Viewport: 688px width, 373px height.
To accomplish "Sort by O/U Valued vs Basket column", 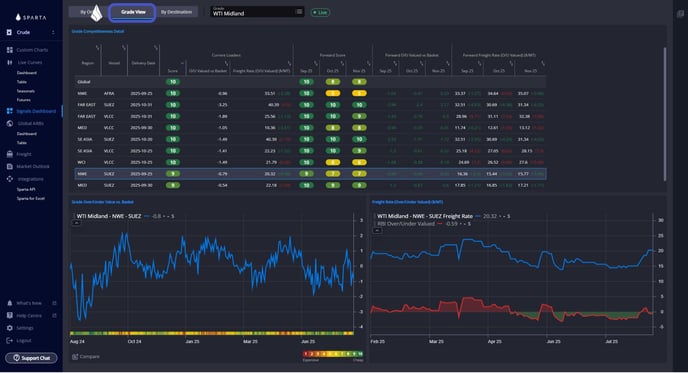I will pyautogui.click(x=208, y=71).
